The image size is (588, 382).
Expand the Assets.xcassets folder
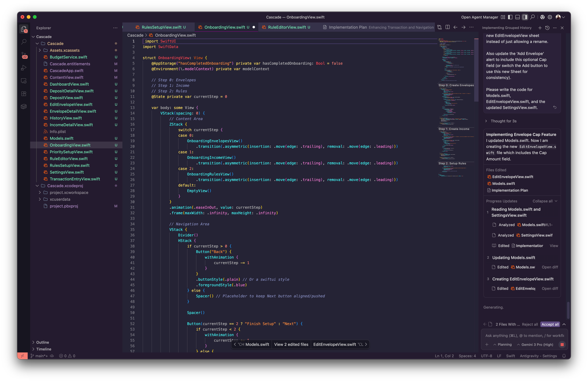coord(65,50)
